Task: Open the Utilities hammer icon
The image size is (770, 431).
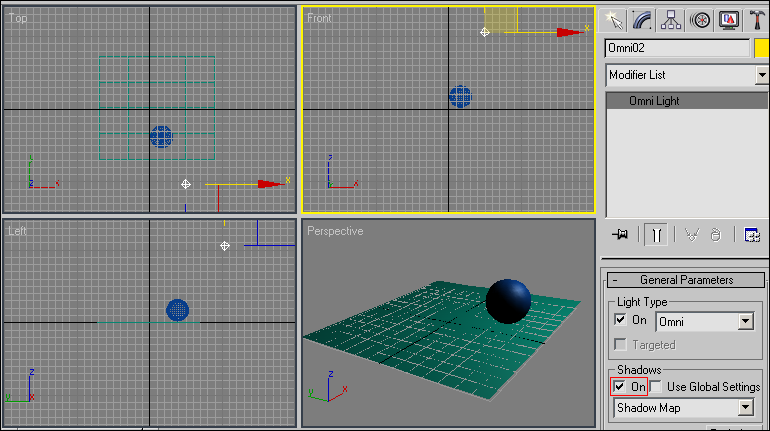Action: click(x=757, y=19)
